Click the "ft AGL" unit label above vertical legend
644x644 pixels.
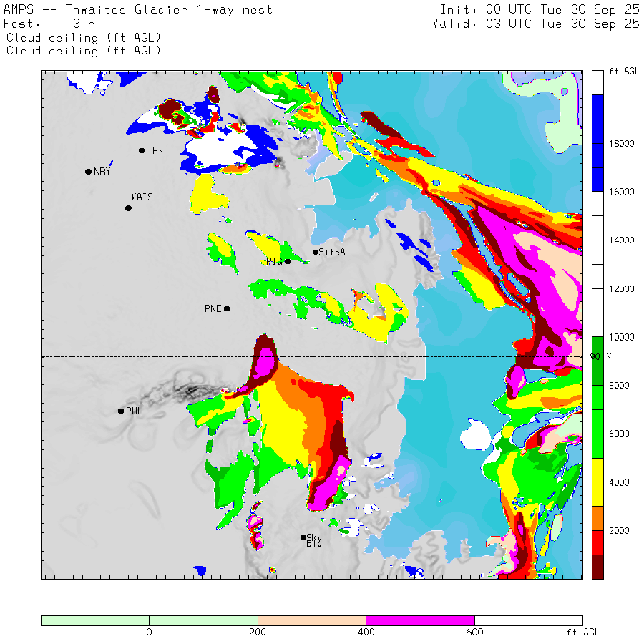(624, 72)
